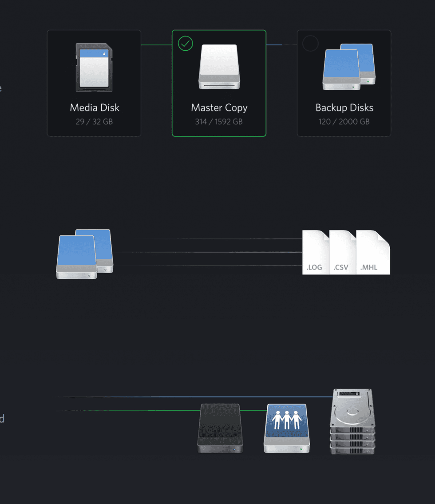Image resolution: width=435 pixels, height=504 pixels.
Task: Click the Backup Disks label
Action: click(x=344, y=107)
